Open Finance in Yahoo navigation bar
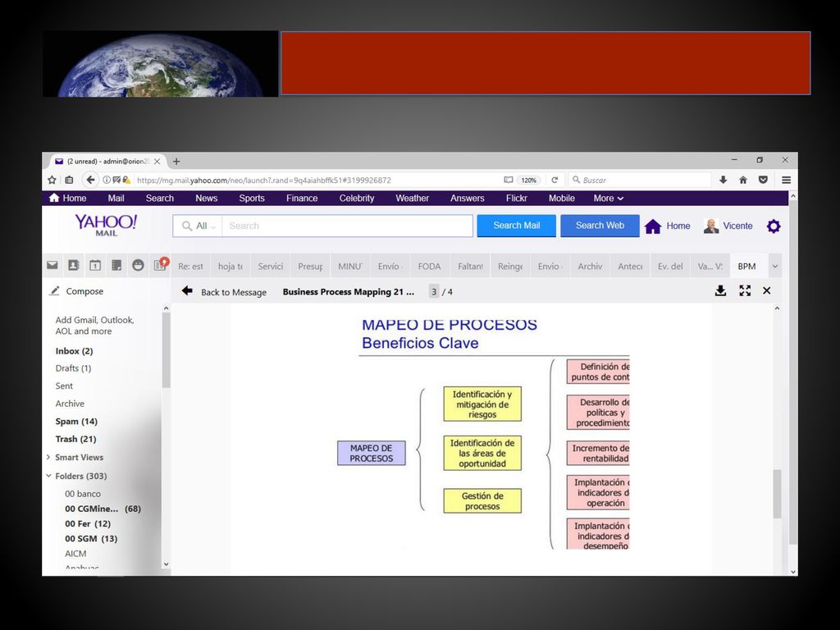Viewport: 840px width, 630px height. [302, 199]
